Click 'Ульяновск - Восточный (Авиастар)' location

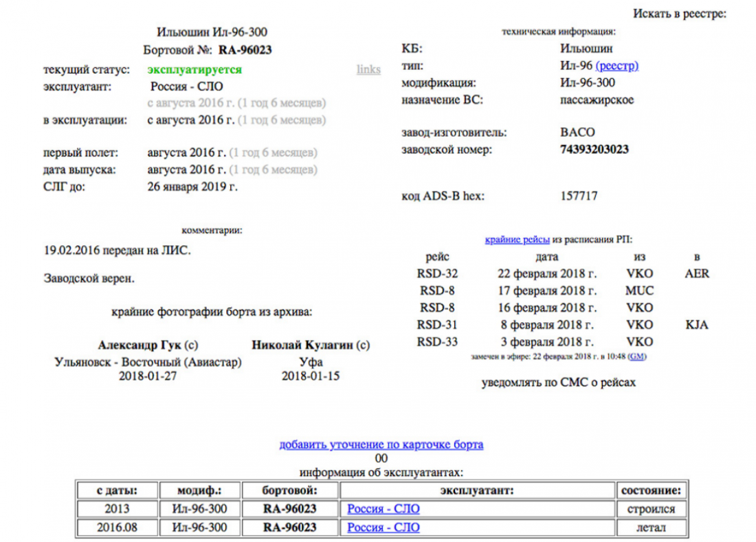click(x=148, y=362)
